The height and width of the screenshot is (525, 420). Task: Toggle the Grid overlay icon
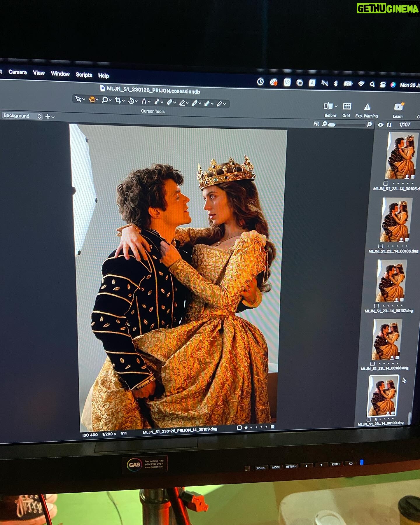(347, 106)
